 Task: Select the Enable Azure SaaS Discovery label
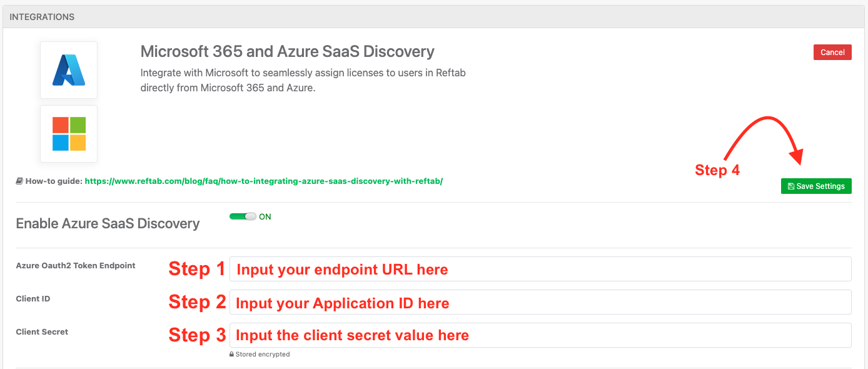(x=108, y=223)
